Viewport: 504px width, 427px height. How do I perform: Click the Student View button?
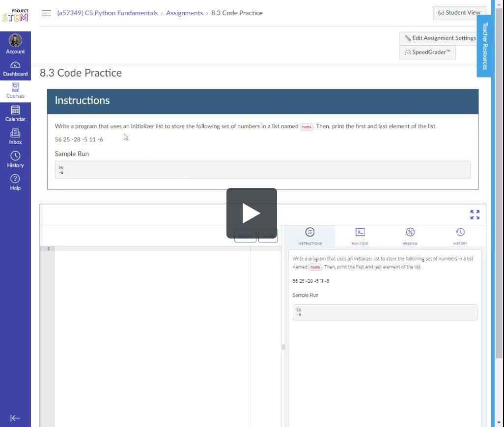point(459,13)
